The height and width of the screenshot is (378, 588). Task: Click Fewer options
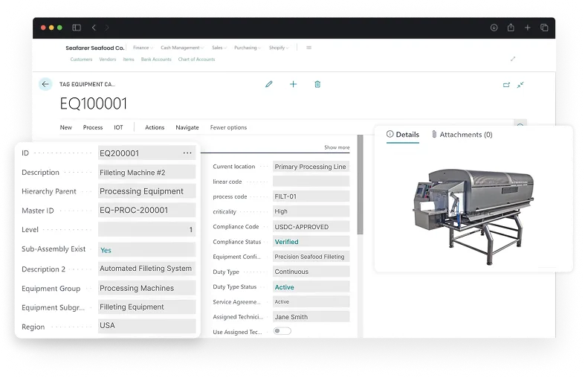coord(228,127)
